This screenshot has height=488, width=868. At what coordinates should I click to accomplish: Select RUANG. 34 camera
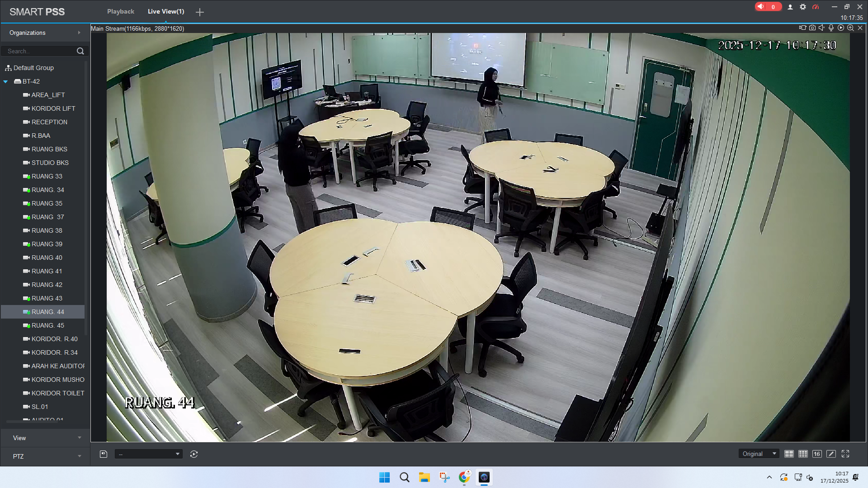tap(48, 190)
